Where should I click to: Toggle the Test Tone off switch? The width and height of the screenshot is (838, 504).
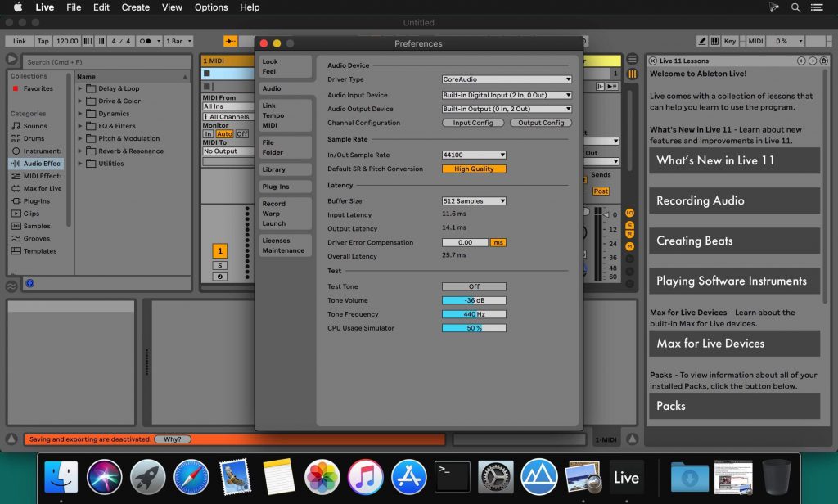(473, 286)
